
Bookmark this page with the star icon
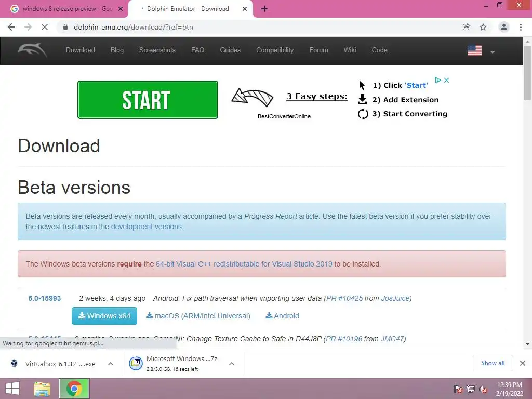(x=483, y=27)
